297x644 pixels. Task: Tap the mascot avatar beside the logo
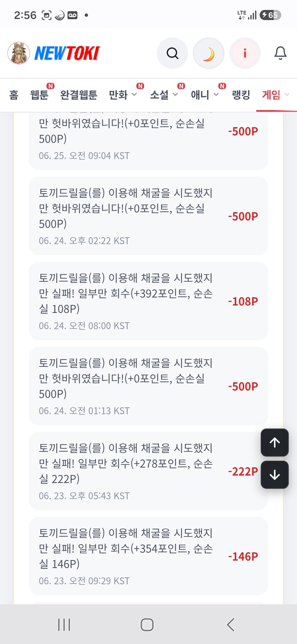(19, 53)
